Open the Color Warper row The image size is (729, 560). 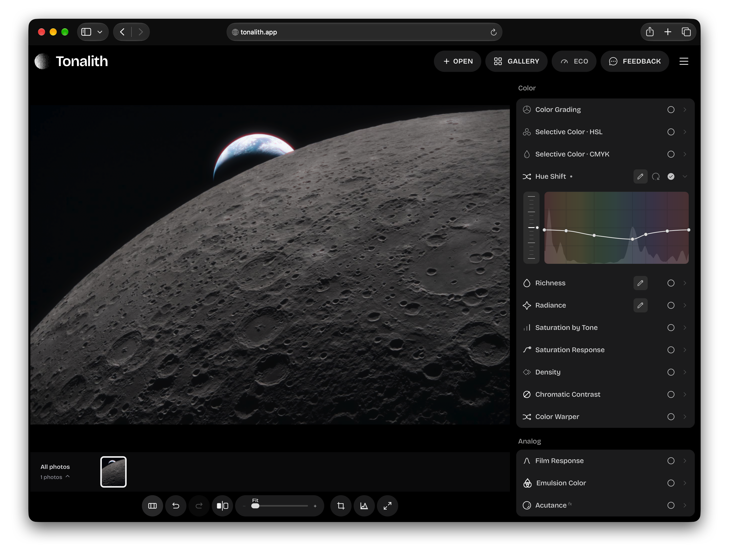tap(605, 417)
